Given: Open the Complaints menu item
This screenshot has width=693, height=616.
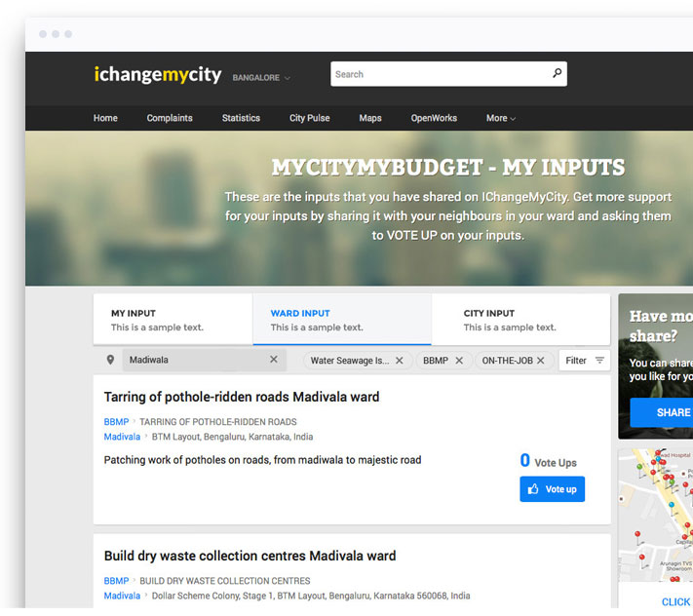Looking at the screenshot, I should [x=170, y=118].
